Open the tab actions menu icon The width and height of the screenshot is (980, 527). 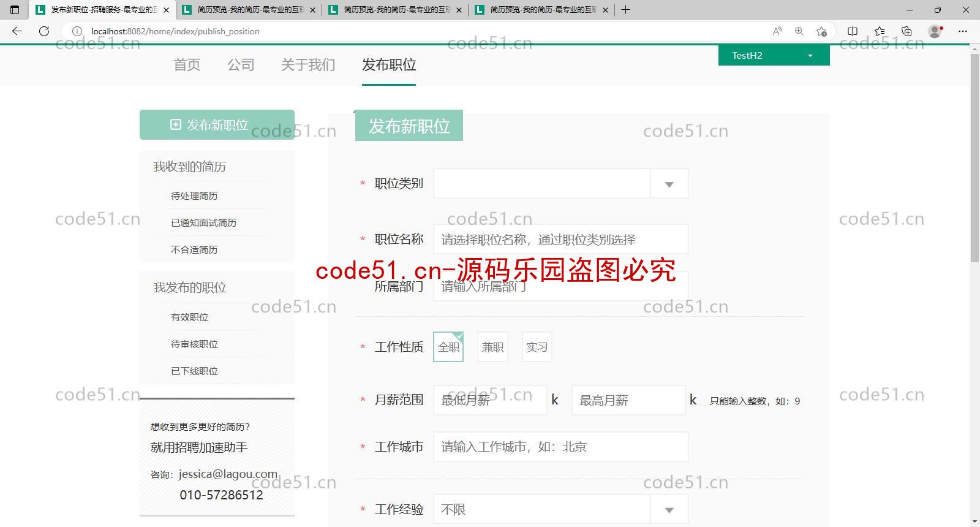point(15,10)
